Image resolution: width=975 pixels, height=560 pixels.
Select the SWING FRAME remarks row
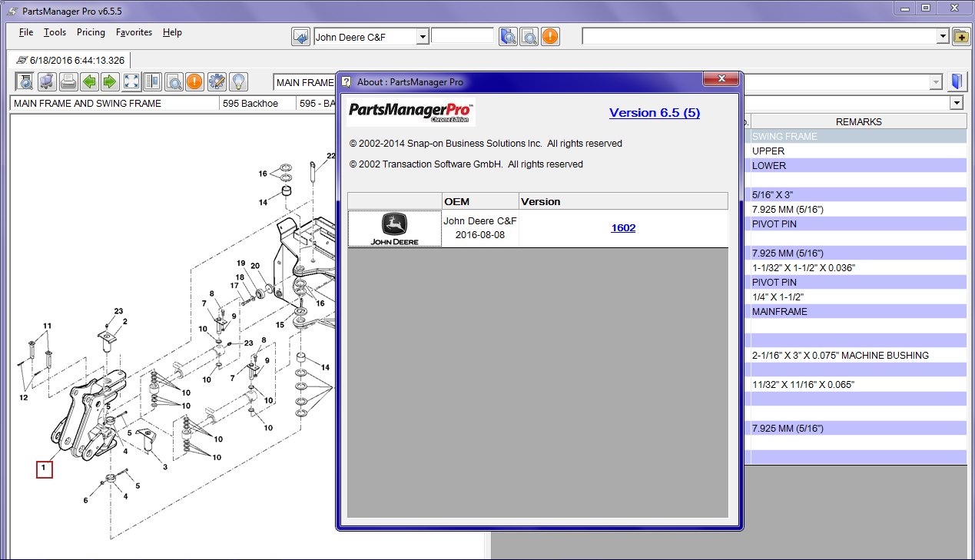[858, 136]
